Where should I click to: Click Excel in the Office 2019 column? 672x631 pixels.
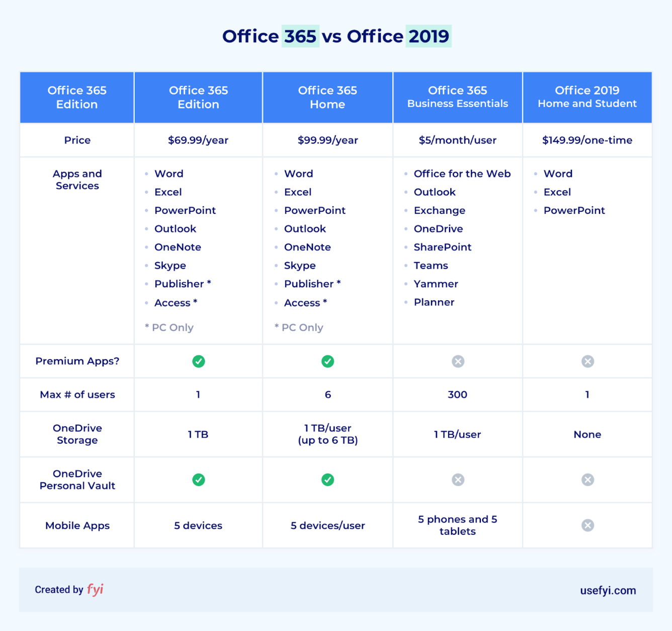(557, 192)
